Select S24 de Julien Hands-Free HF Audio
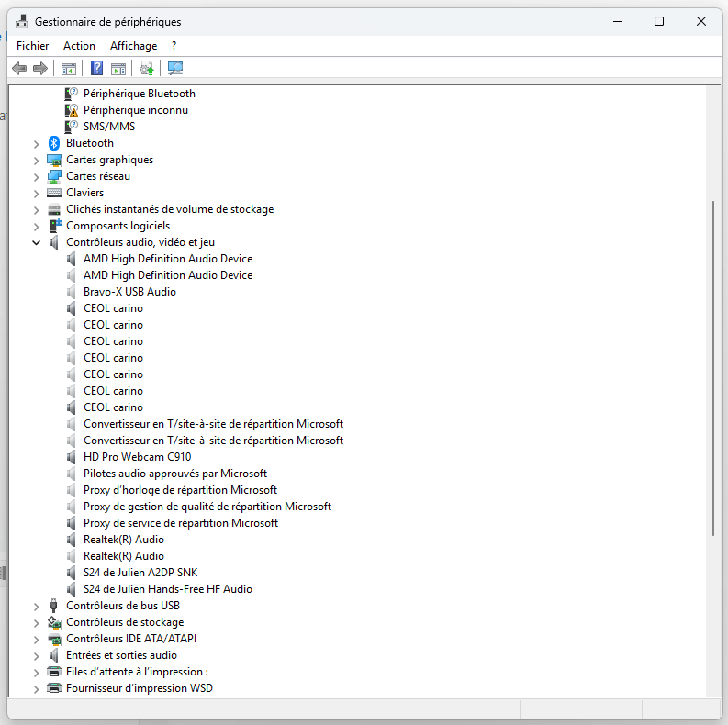This screenshot has height=725, width=728. [x=168, y=589]
